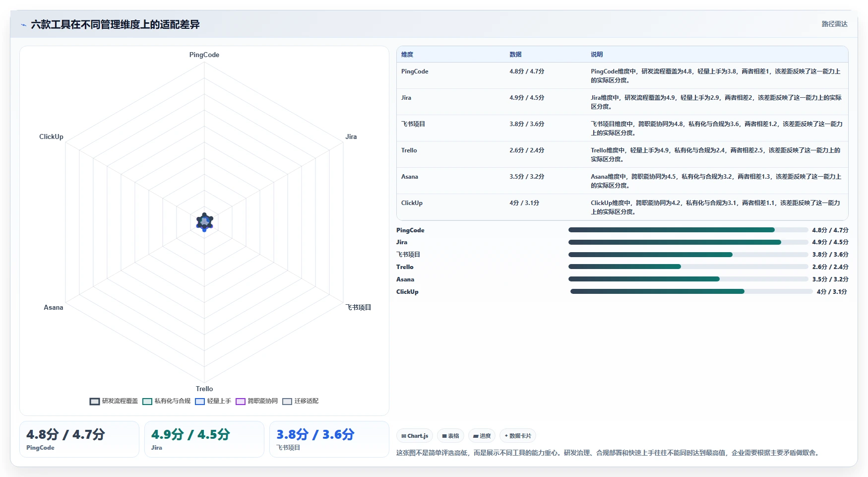This screenshot has height=477, width=868.
Task: Click the Asana axis label on radar
Action: click(54, 307)
